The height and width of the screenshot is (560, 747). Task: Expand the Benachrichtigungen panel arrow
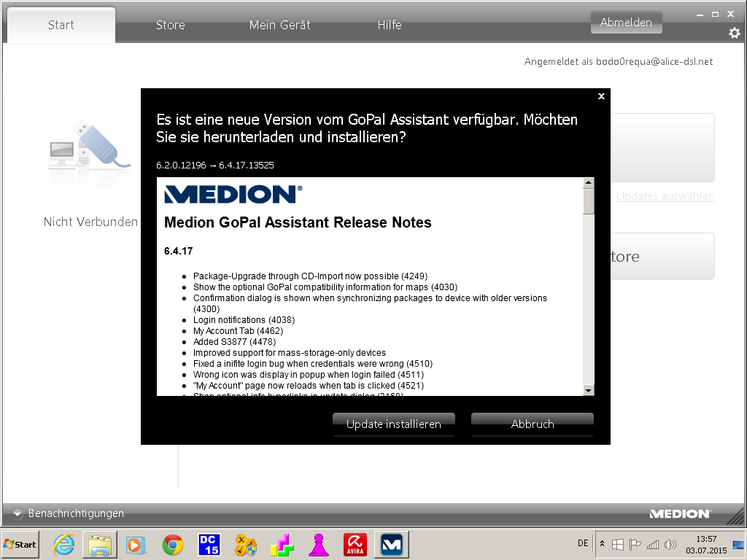tap(18, 513)
